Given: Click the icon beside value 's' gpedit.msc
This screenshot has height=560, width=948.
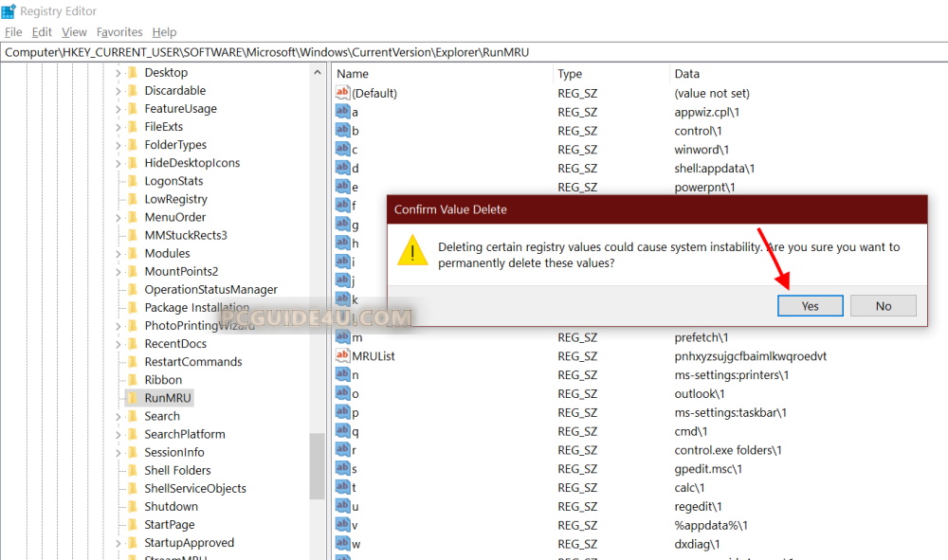Looking at the screenshot, I should [343, 469].
